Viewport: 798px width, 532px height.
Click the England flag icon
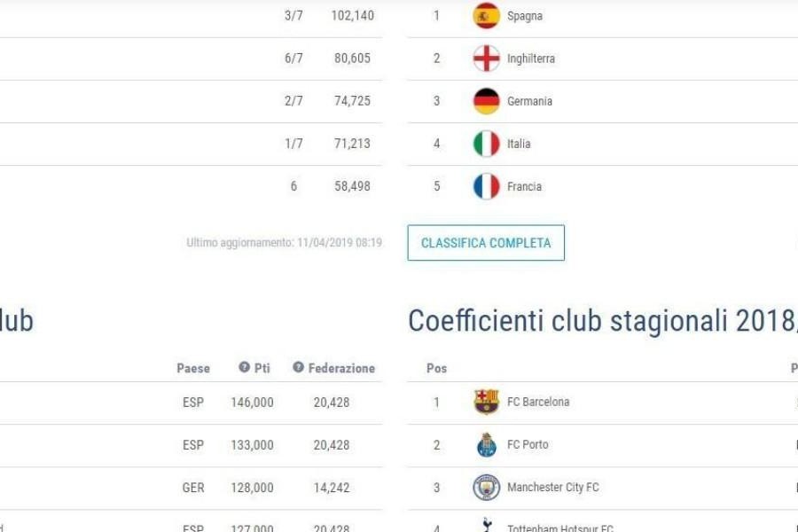point(486,59)
